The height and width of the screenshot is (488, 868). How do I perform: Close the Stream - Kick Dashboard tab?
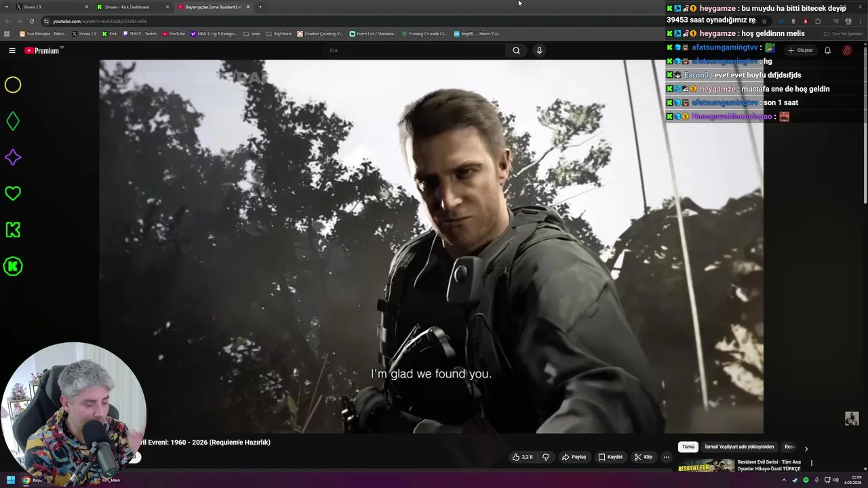167,7
